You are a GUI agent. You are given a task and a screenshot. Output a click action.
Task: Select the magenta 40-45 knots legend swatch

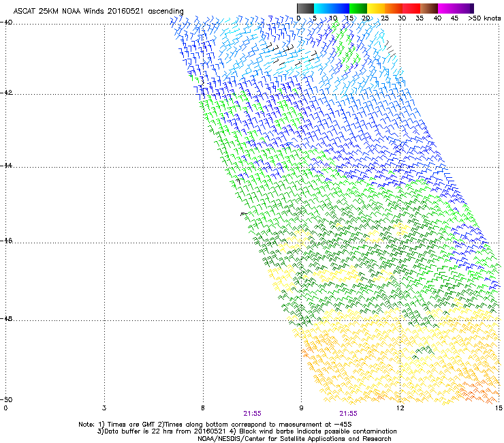pos(447,8)
